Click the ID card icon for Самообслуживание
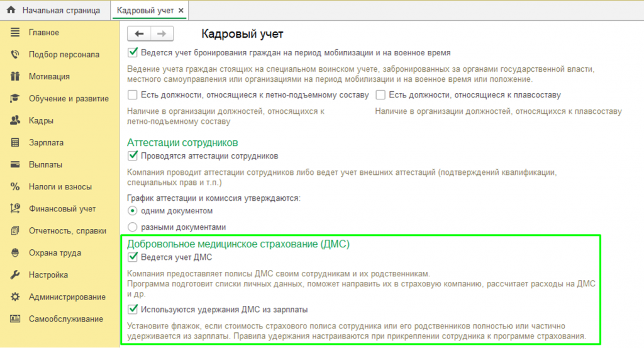 coord(15,319)
